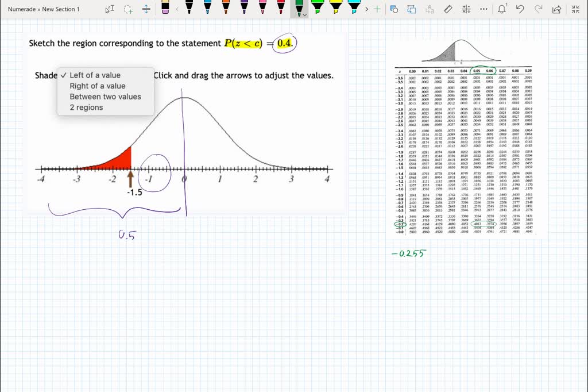Undo the last annotation

519,9
